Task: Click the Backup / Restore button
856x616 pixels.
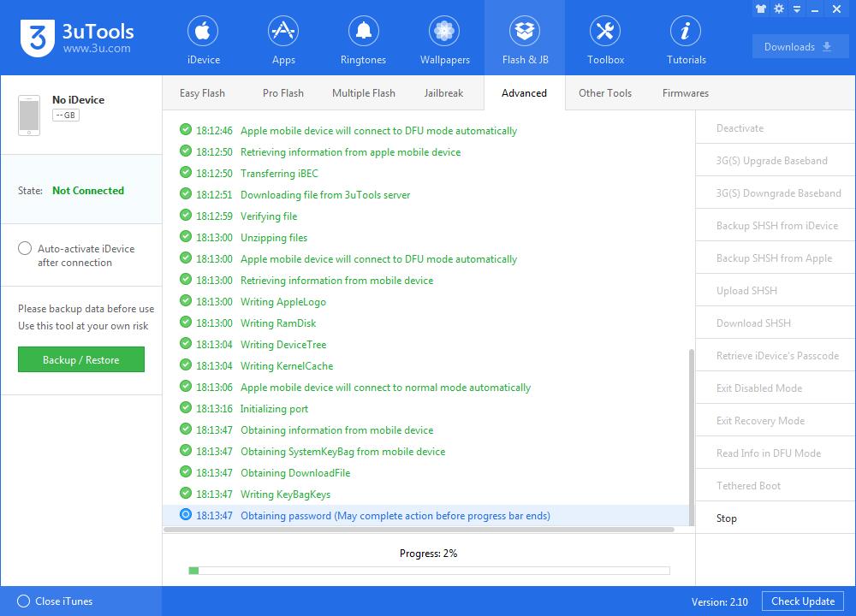Action: (x=80, y=359)
